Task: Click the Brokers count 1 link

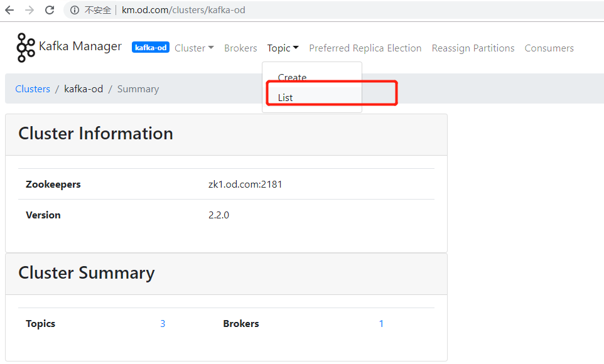Action: [x=381, y=324]
